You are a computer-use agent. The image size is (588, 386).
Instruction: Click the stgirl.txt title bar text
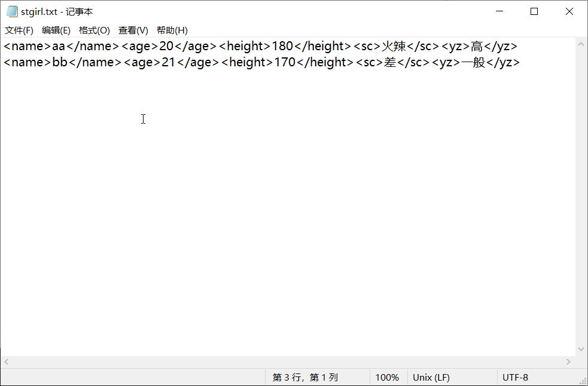coord(56,11)
